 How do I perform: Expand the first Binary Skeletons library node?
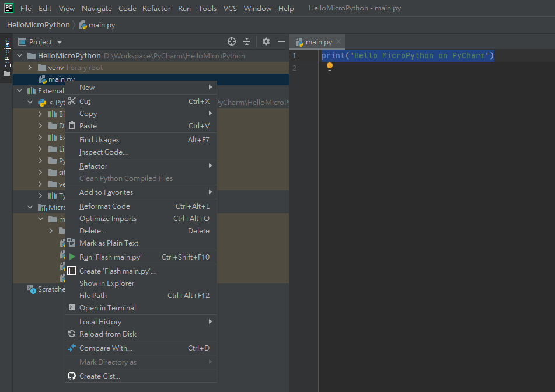pos(40,114)
